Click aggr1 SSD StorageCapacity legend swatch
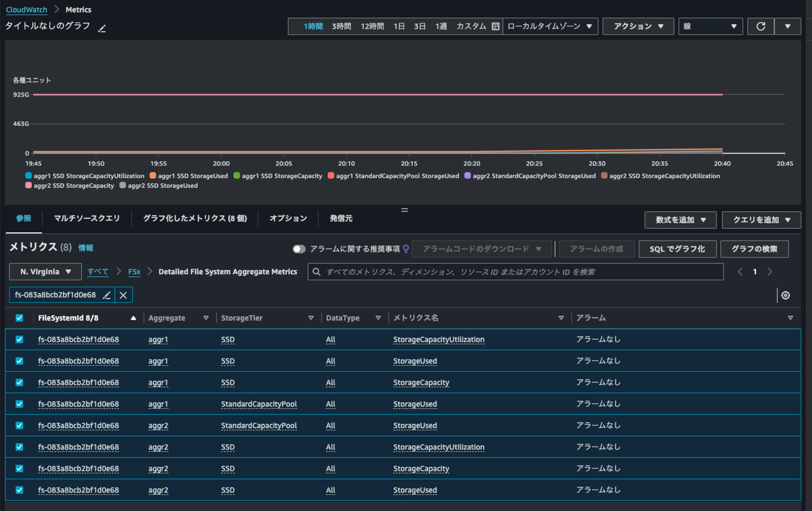812x511 pixels. coord(237,176)
